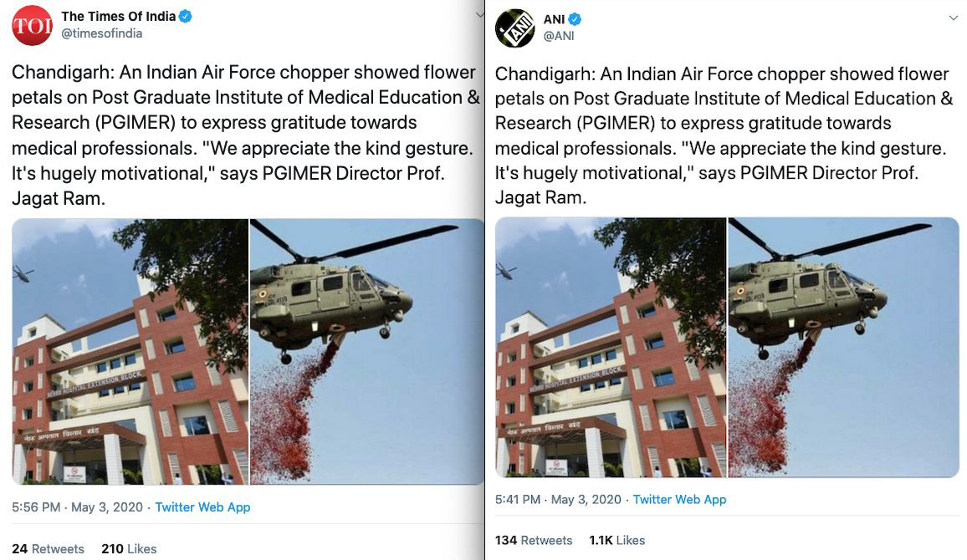Click The Times Of India display name
Image resolution: width=967 pixels, height=560 pixels.
coord(119,17)
